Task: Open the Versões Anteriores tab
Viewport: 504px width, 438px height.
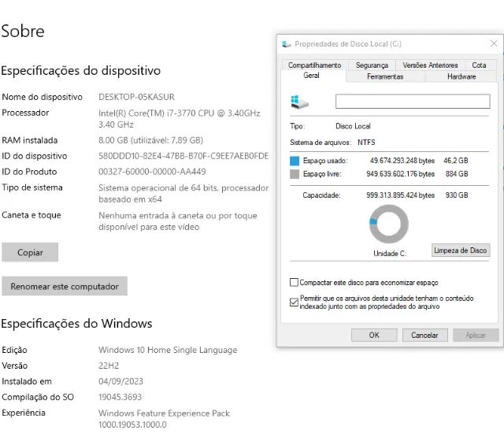Action: tap(430, 65)
